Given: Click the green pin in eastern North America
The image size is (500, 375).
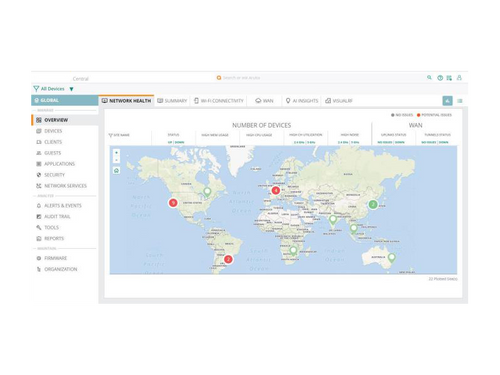Looking at the screenshot, I should (207, 192).
